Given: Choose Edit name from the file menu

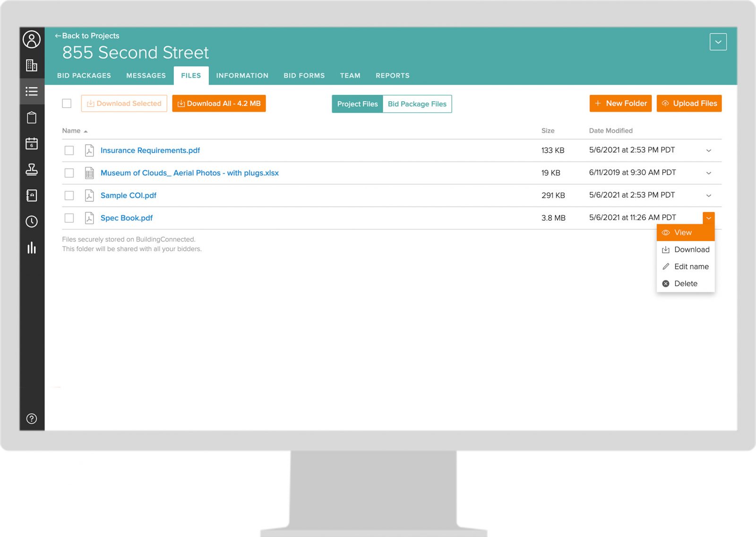Looking at the screenshot, I should pyautogui.click(x=686, y=267).
